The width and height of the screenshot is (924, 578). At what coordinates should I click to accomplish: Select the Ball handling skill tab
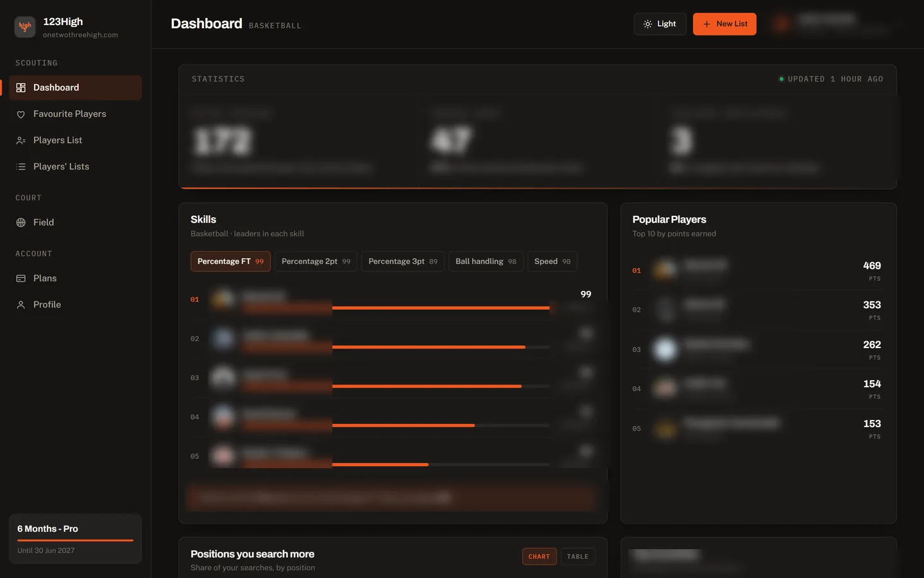point(486,261)
